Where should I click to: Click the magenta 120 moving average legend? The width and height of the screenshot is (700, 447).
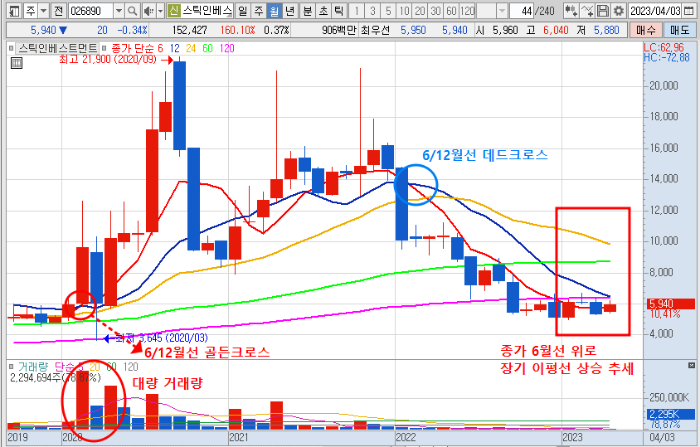pos(227,48)
